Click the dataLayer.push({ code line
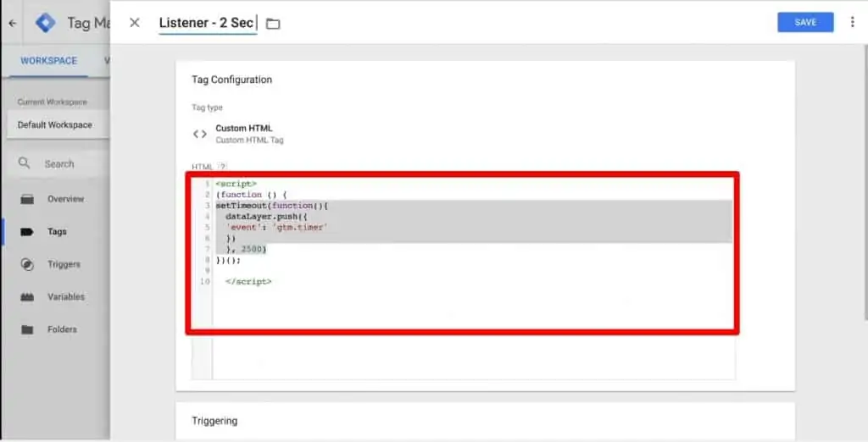This screenshot has height=442, width=868. 266,216
